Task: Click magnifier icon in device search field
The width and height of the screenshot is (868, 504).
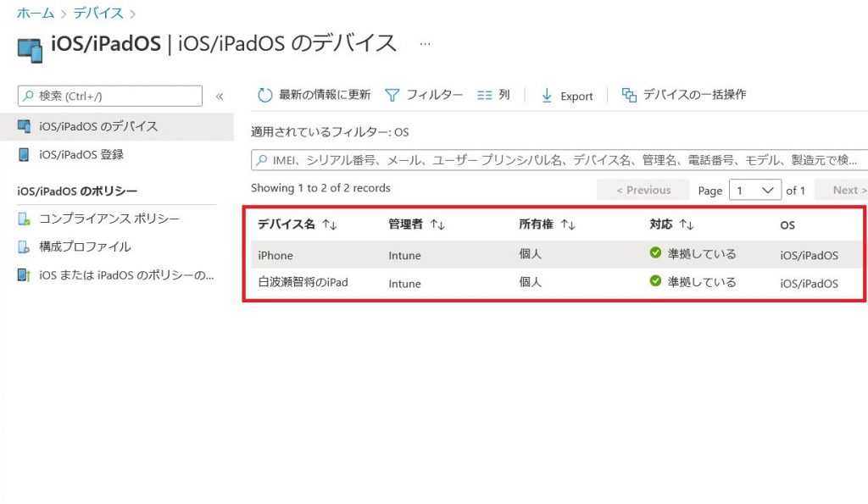Action: point(262,160)
